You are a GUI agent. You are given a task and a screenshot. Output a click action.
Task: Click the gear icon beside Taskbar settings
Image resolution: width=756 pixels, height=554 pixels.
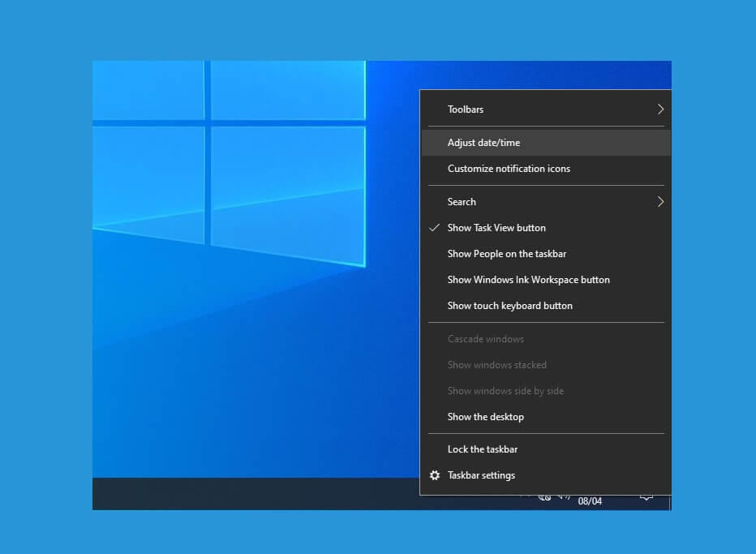(x=435, y=475)
